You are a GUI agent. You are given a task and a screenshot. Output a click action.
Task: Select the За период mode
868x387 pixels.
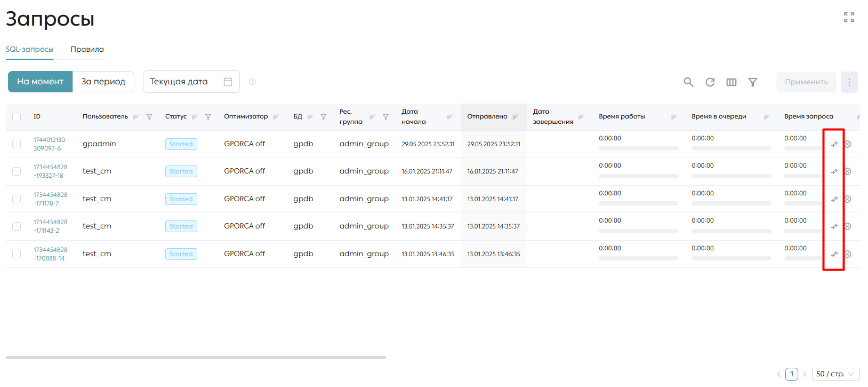click(103, 82)
